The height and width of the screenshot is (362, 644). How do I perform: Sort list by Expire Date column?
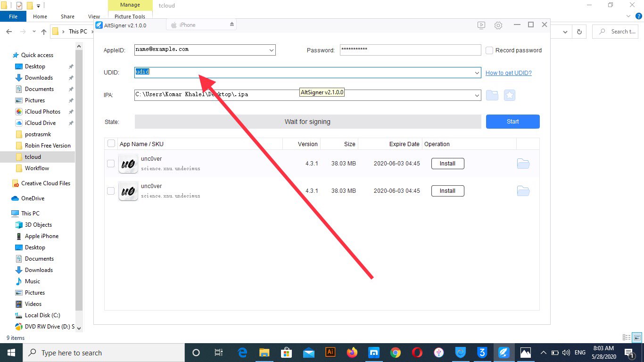click(x=404, y=144)
